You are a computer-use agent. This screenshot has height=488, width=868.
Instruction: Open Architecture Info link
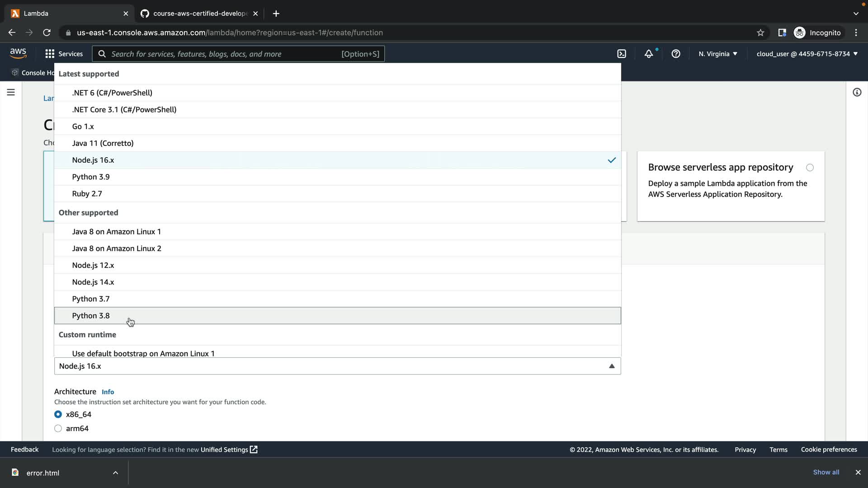[108, 392]
